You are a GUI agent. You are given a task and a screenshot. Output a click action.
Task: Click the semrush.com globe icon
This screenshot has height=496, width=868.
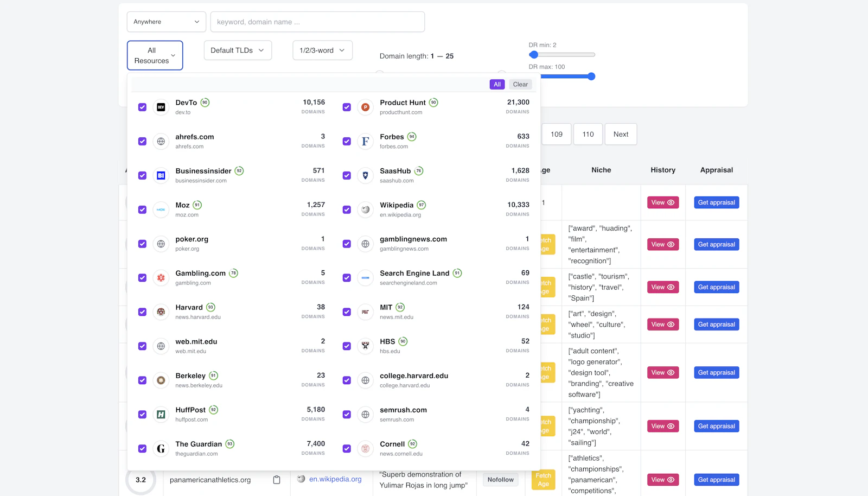coord(366,415)
